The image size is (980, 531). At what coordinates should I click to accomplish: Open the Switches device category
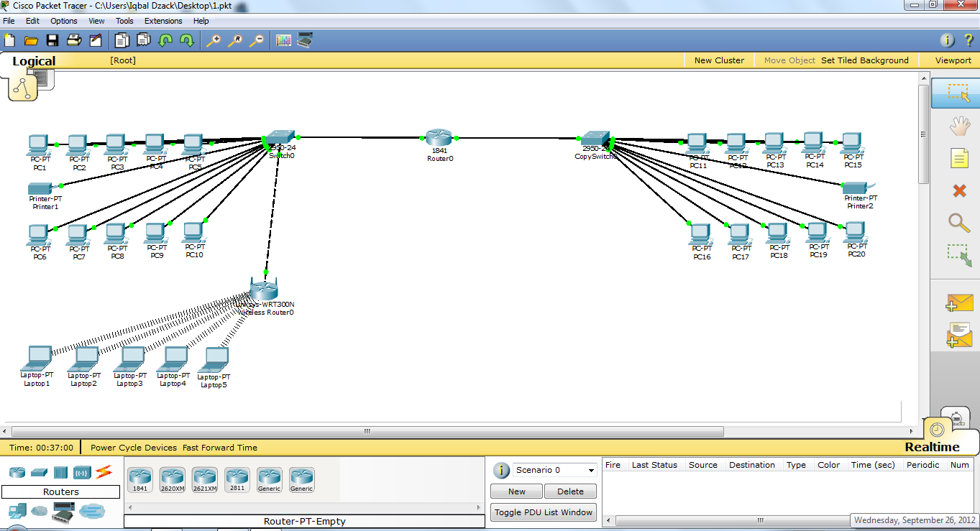point(40,472)
